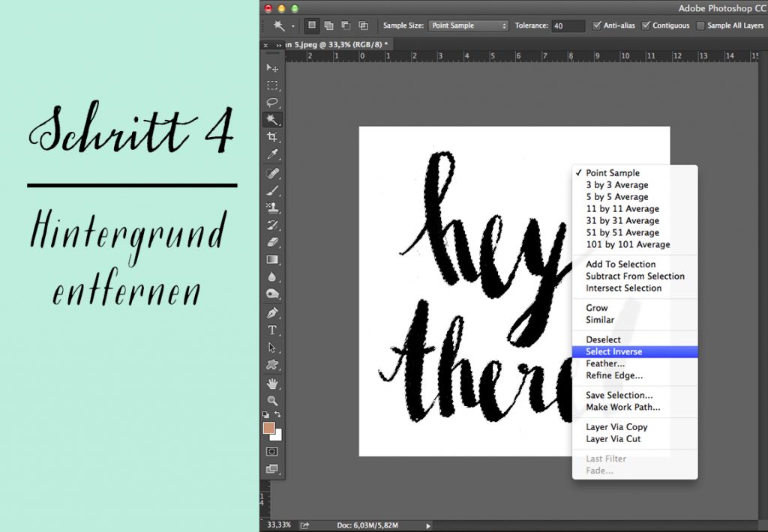Expand the status bar info arrow
This screenshot has width=768, height=532.
(428, 526)
